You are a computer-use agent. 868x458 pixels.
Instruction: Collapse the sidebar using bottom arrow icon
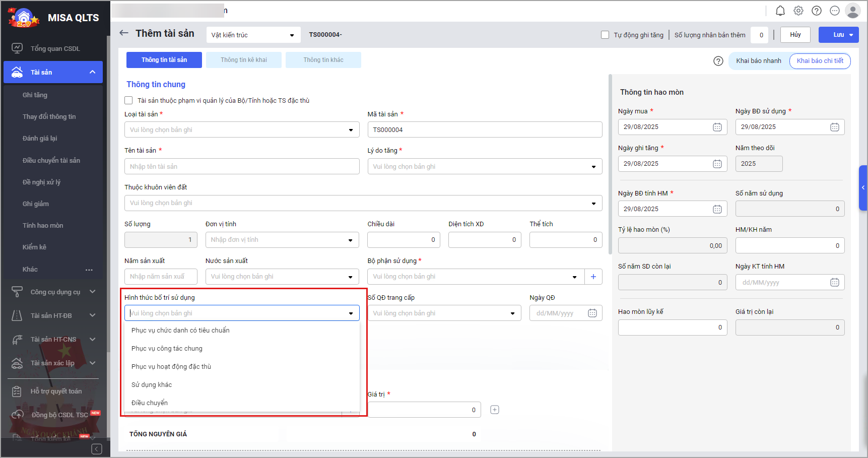coord(97,449)
